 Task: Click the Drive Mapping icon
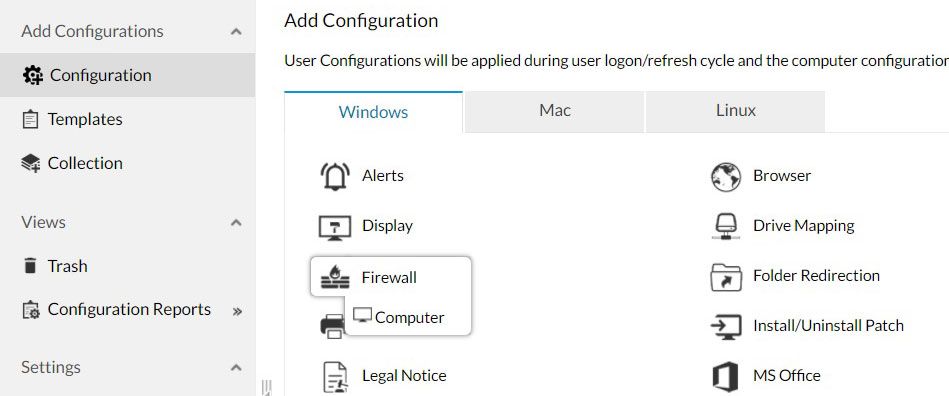(725, 226)
